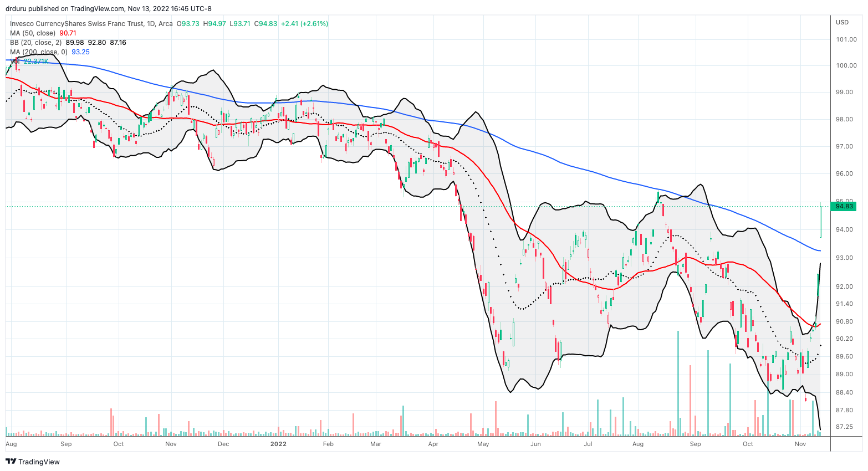
Task: Click the 98.00 price axis label
Action: (x=844, y=119)
